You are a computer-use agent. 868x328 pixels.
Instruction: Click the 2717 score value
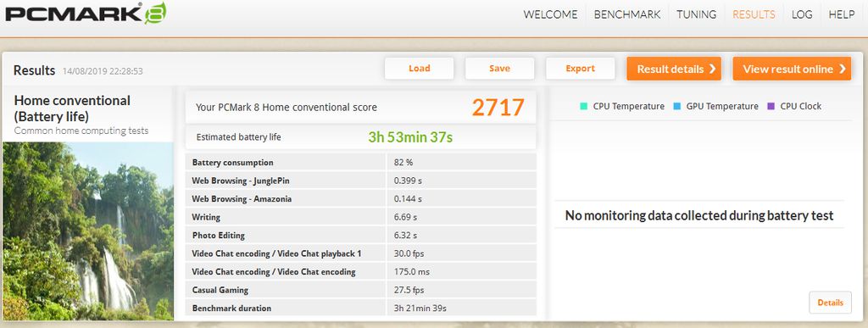click(498, 108)
